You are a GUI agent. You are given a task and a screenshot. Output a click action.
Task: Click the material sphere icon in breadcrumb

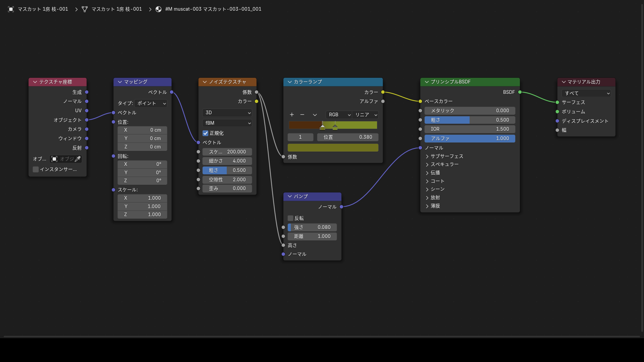[x=158, y=9]
